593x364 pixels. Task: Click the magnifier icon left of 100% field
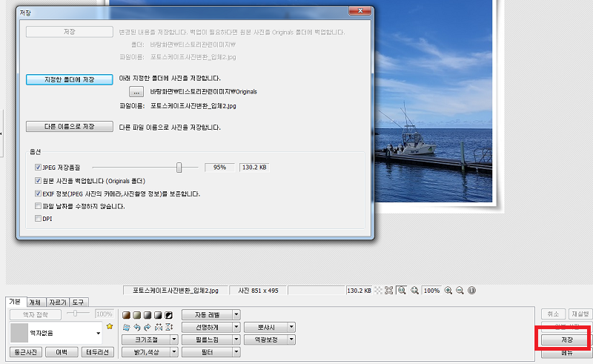(x=414, y=291)
